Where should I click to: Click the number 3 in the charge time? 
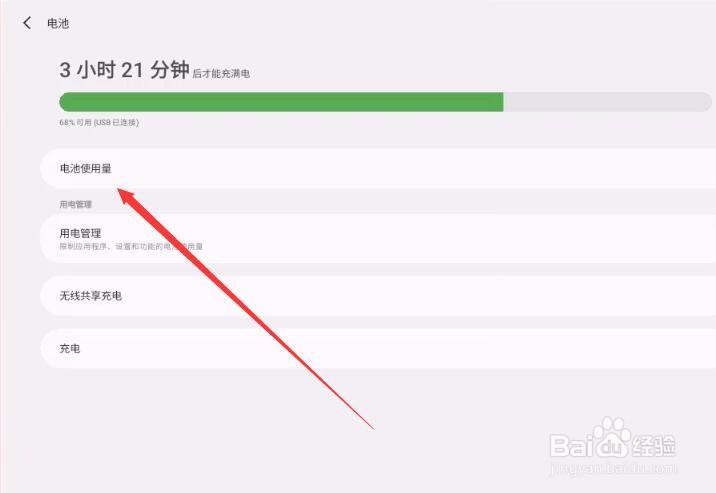pyautogui.click(x=65, y=70)
